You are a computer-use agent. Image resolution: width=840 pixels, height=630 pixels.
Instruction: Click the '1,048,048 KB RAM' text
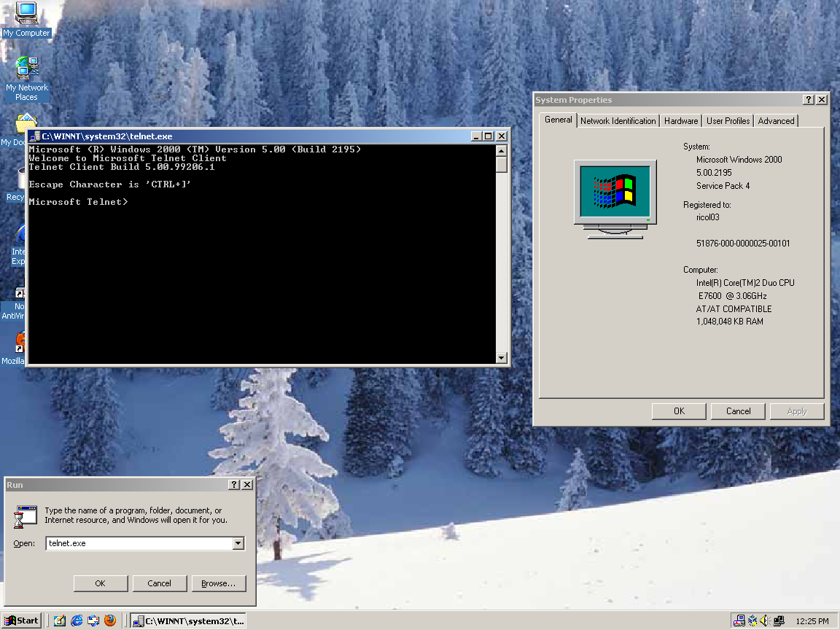[730, 322]
